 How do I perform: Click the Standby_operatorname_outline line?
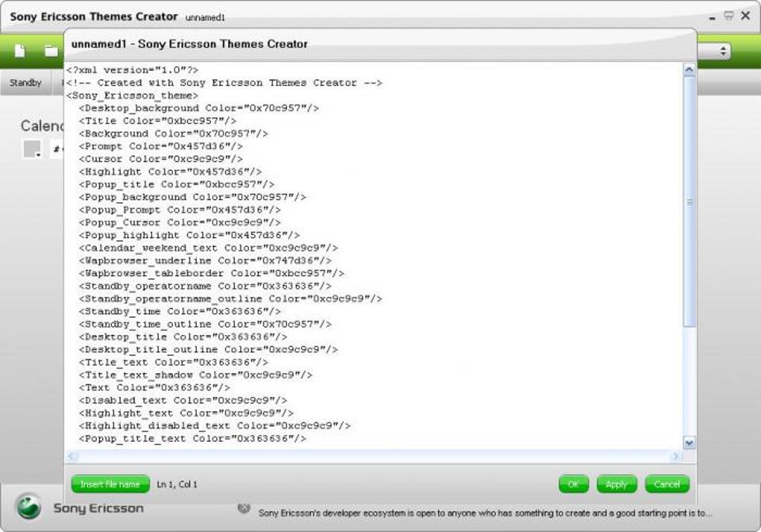coord(231,298)
